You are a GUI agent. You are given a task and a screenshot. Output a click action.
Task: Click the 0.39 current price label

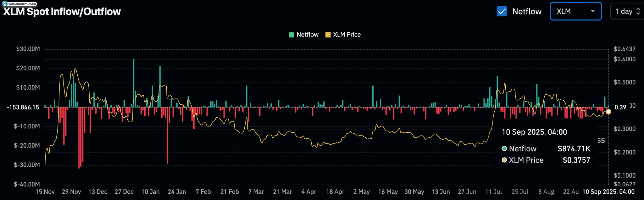[620, 108]
